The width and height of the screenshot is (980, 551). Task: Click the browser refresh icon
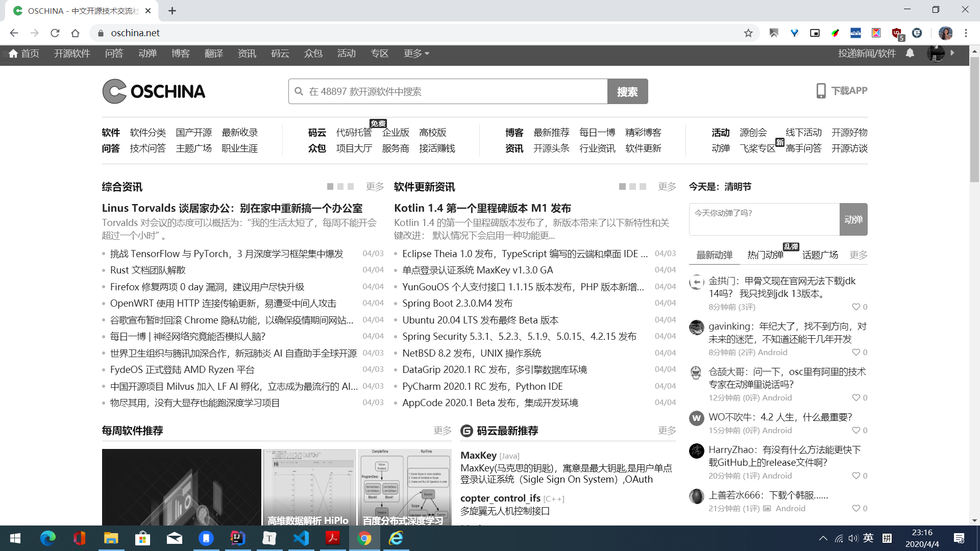pyautogui.click(x=55, y=33)
